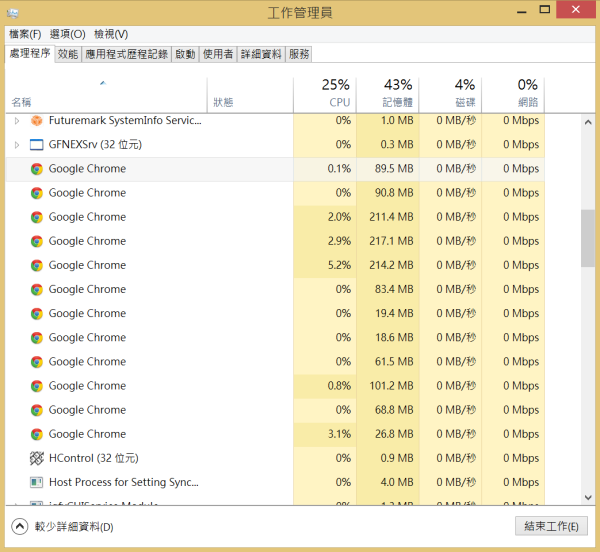The height and width of the screenshot is (552, 600).
Task: Click the Task Manager title bar icon
Action: [13, 13]
